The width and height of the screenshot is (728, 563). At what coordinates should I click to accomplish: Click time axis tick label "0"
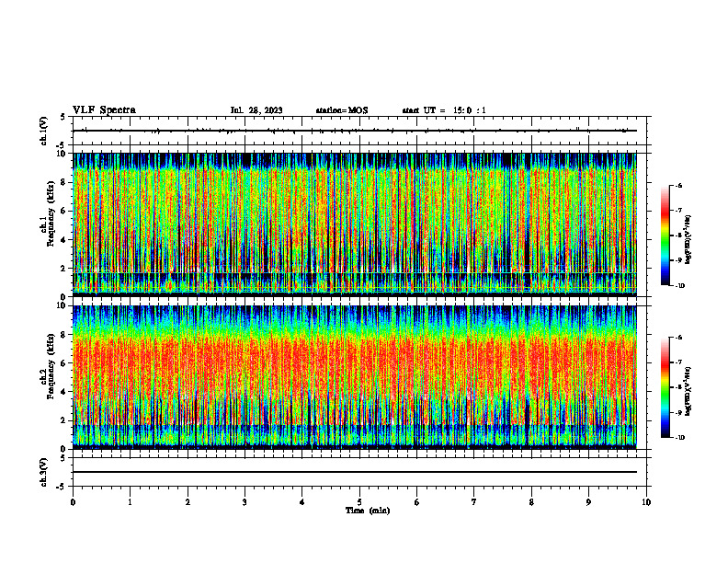(73, 502)
